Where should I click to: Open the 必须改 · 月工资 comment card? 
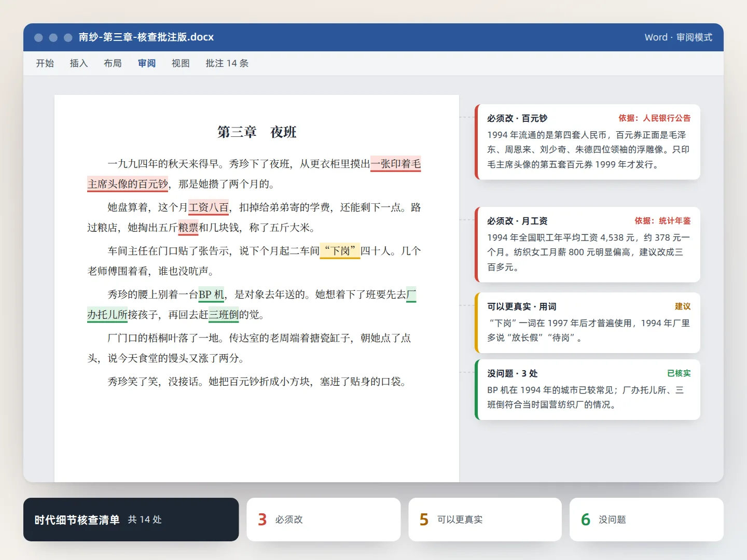click(587, 245)
